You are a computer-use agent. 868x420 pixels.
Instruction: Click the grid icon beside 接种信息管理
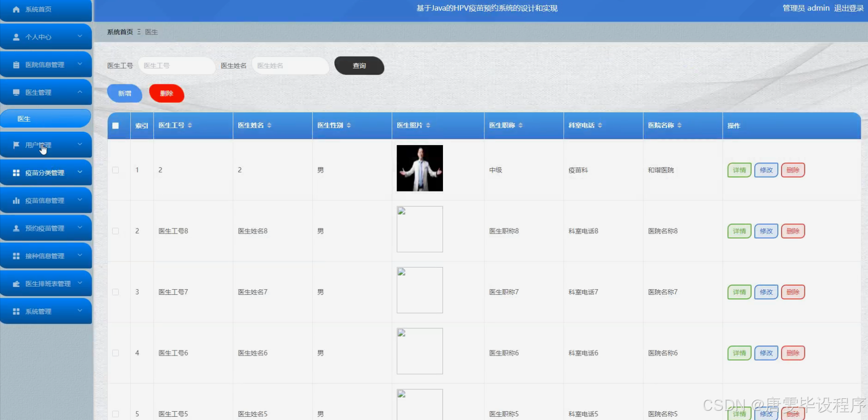pyautogui.click(x=16, y=256)
